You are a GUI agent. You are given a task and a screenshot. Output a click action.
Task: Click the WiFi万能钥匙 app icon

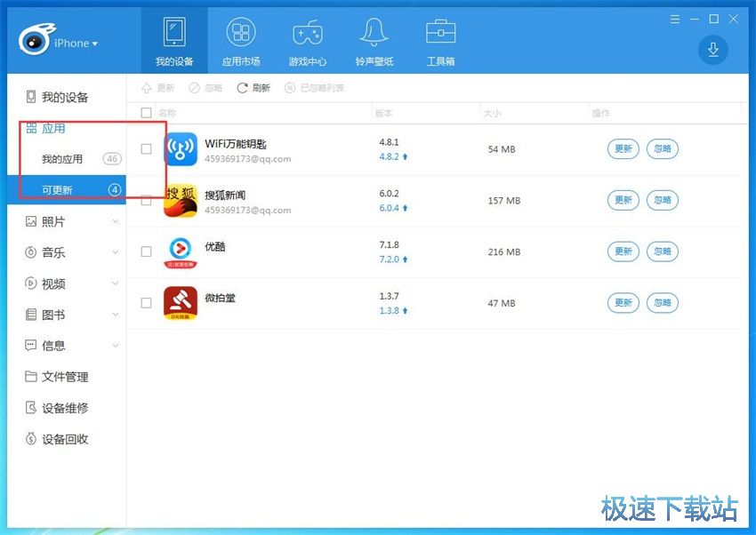coord(181,149)
